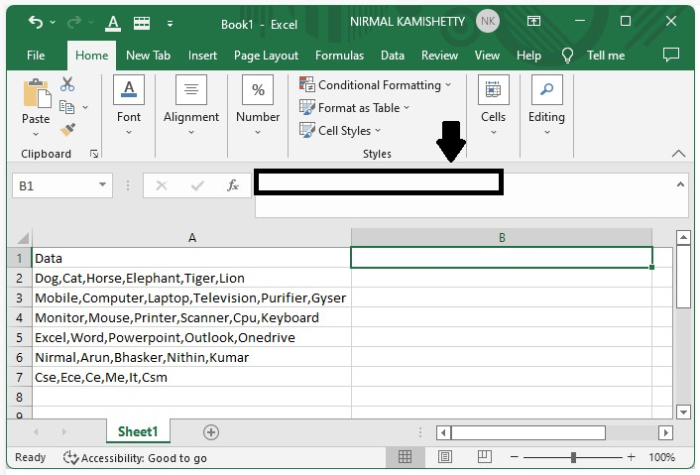Expand the Editing group button
700x475 pixels.
546,106
